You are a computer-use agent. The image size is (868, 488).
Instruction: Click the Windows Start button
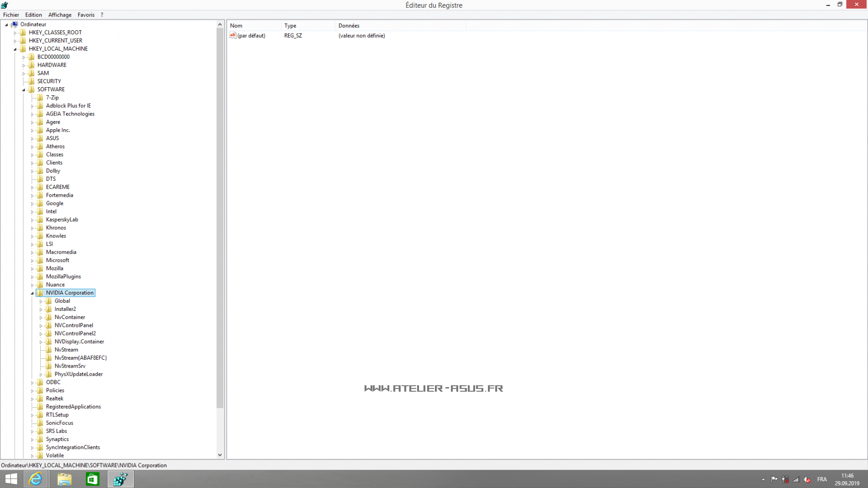(11, 479)
